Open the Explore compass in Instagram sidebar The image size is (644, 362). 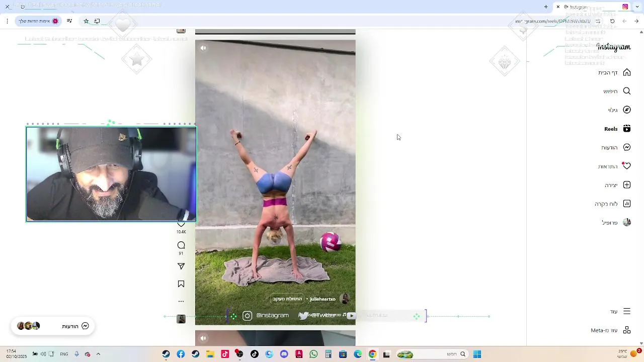[619, 110]
